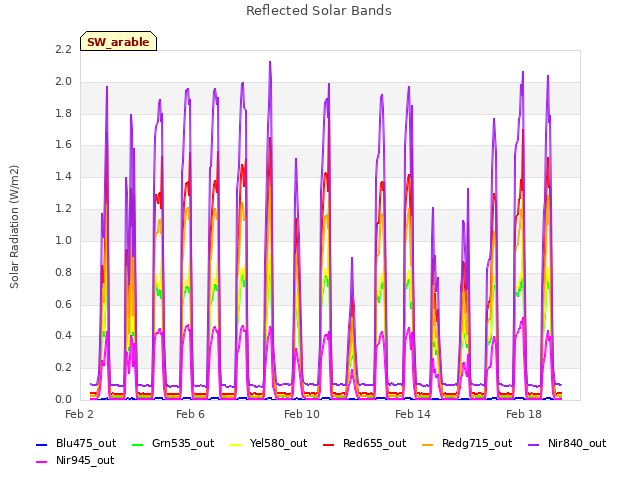Click the 1.8 y-axis tick label
This screenshot has height=480, width=640.
(x=63, y=113)
